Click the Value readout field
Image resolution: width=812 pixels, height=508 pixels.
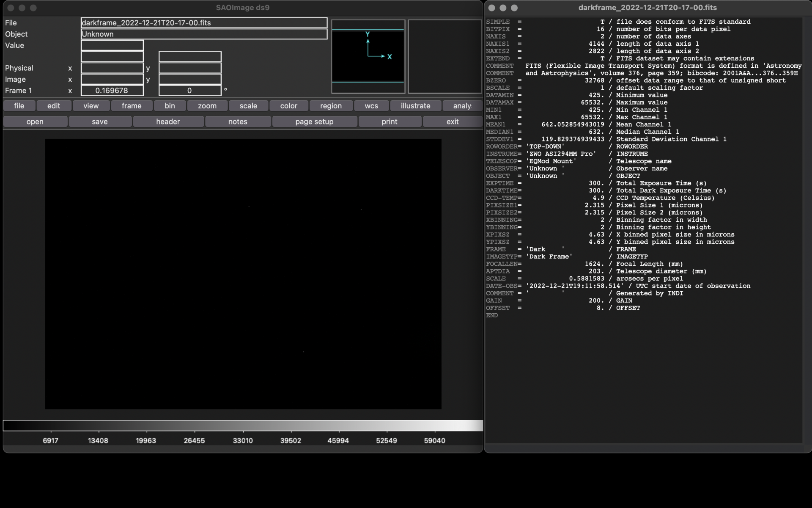112,45
